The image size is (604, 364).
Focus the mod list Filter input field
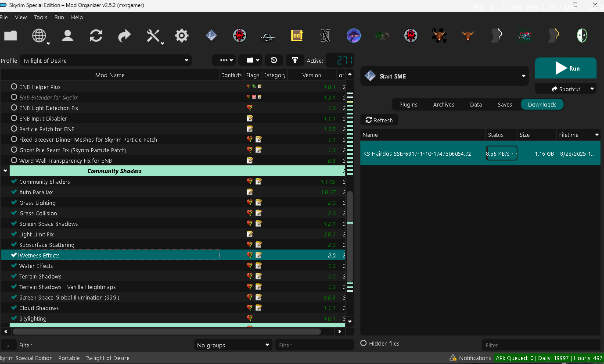point(314,345)
